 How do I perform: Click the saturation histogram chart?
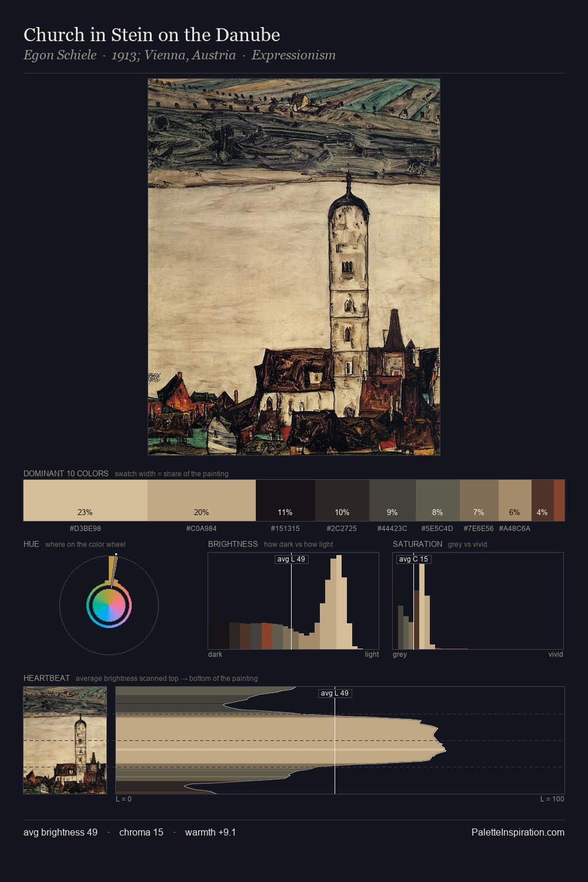[478, 601]
